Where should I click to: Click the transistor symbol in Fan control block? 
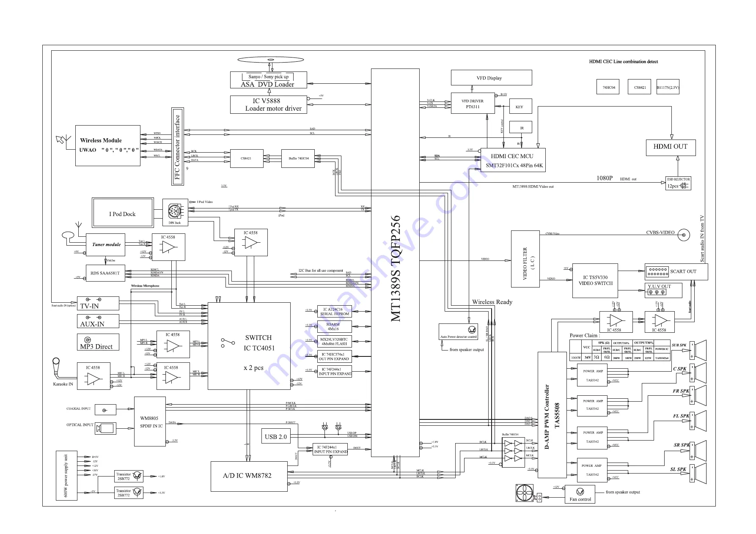pyautogui.click(x=580, y=491)
